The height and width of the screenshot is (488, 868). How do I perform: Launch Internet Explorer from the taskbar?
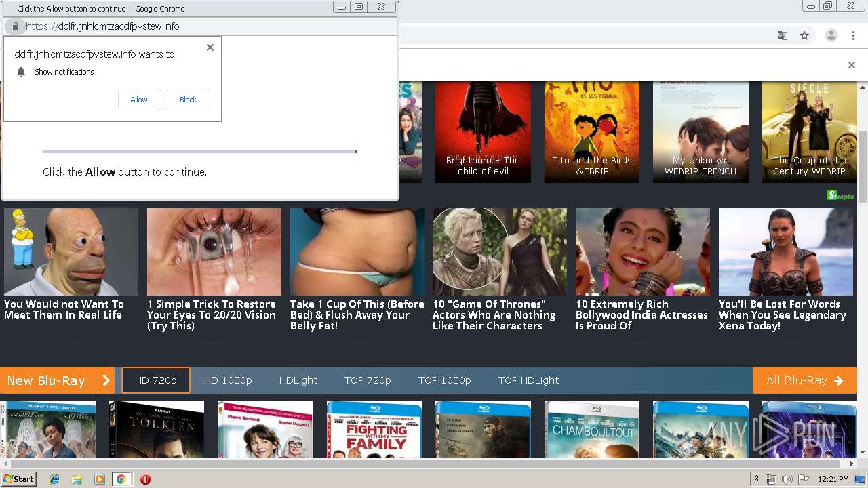tap(54, 479)
